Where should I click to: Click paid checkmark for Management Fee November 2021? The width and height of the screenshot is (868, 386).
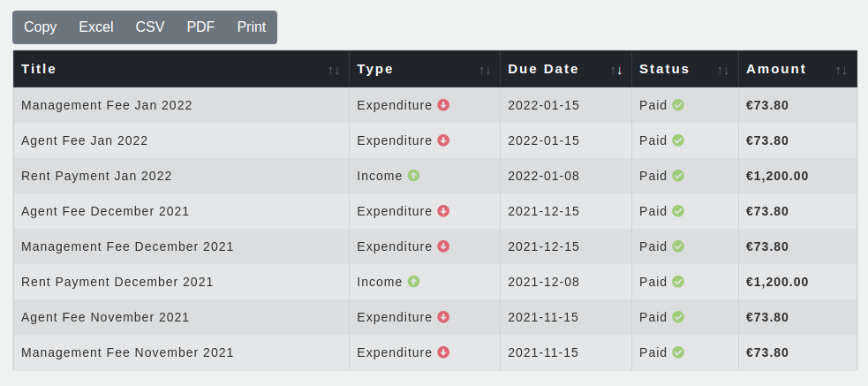678,352
